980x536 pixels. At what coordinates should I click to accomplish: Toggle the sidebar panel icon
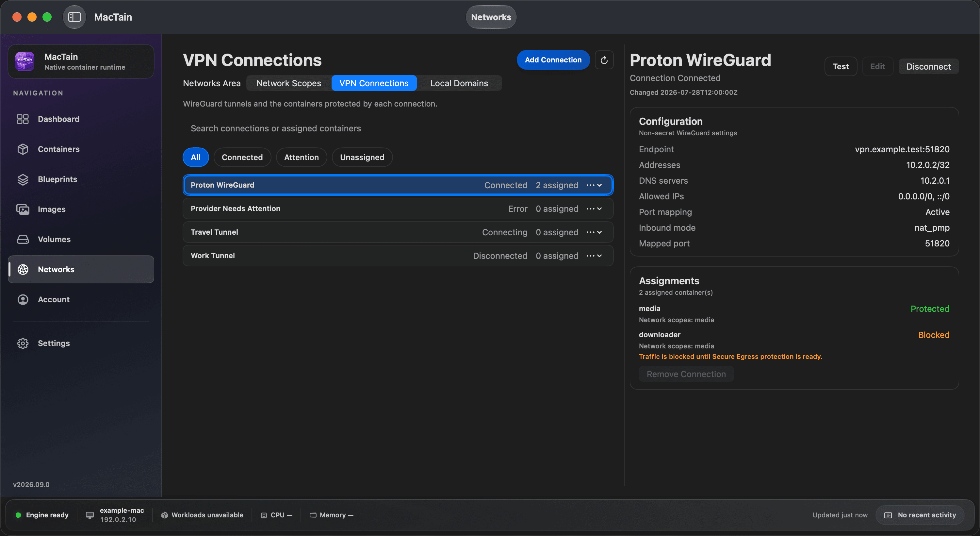74,17
